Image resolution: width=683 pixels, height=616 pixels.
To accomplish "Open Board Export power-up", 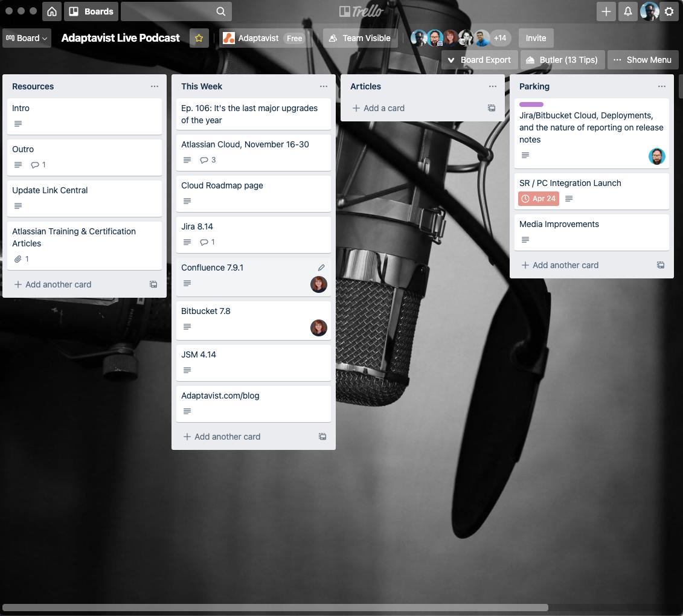I will click(x=479, y=60).
